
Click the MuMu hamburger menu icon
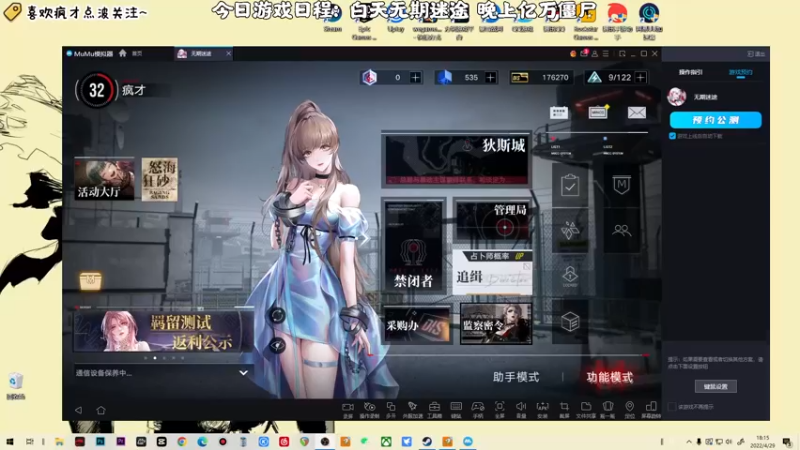pyautogui.click(x=606, y=54)
